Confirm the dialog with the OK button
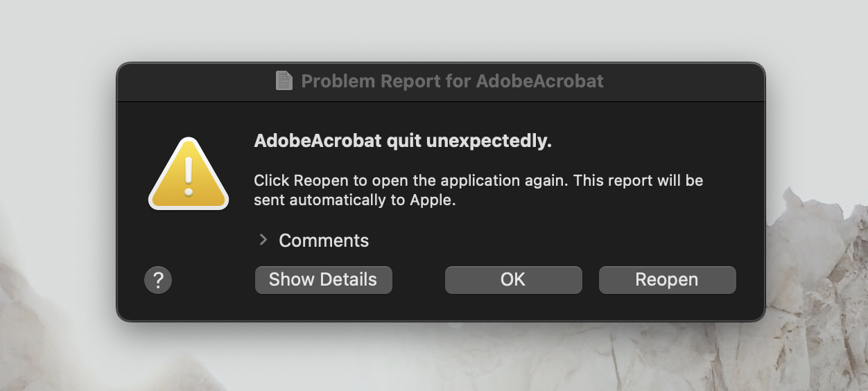The width and height of the screenshot is (868, 391). [513, 280]
